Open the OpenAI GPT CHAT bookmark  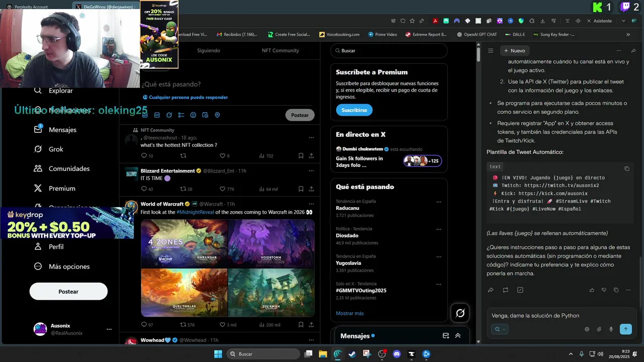476,35
